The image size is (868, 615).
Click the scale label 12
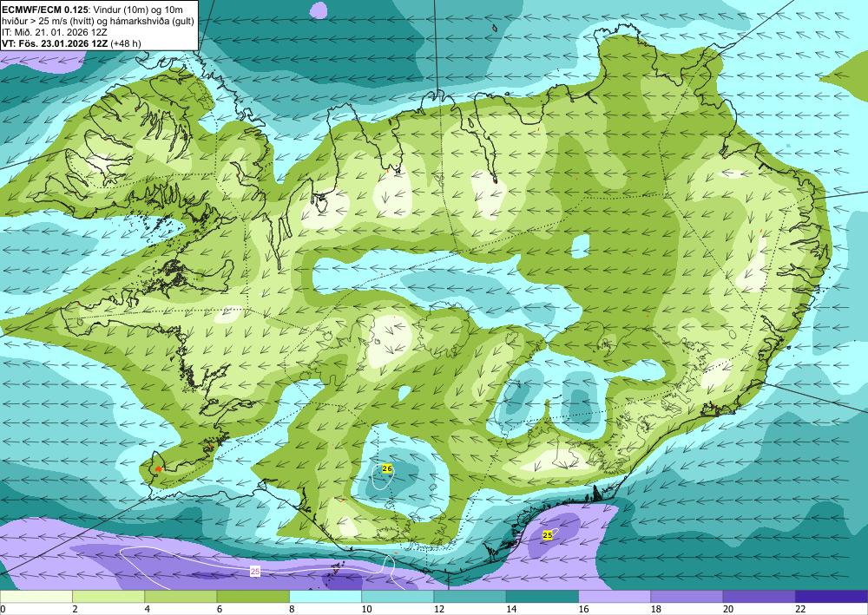coord(438,609)
